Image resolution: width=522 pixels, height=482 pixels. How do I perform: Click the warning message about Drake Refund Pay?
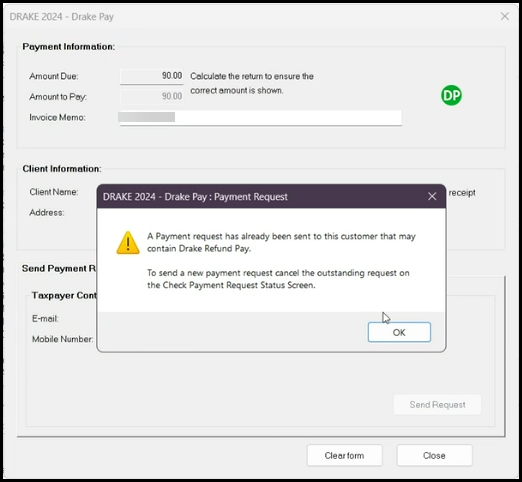click(x=281, y=242)
